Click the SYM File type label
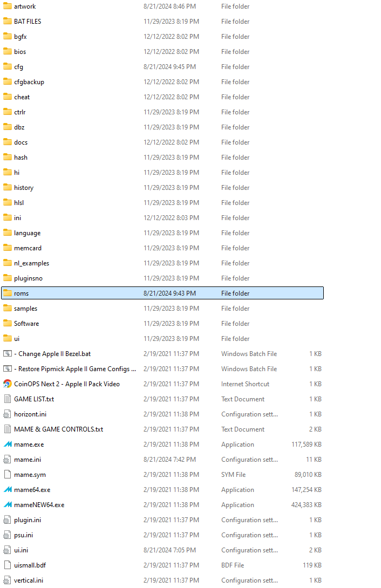The image size is (381, 588). [233, 474]
